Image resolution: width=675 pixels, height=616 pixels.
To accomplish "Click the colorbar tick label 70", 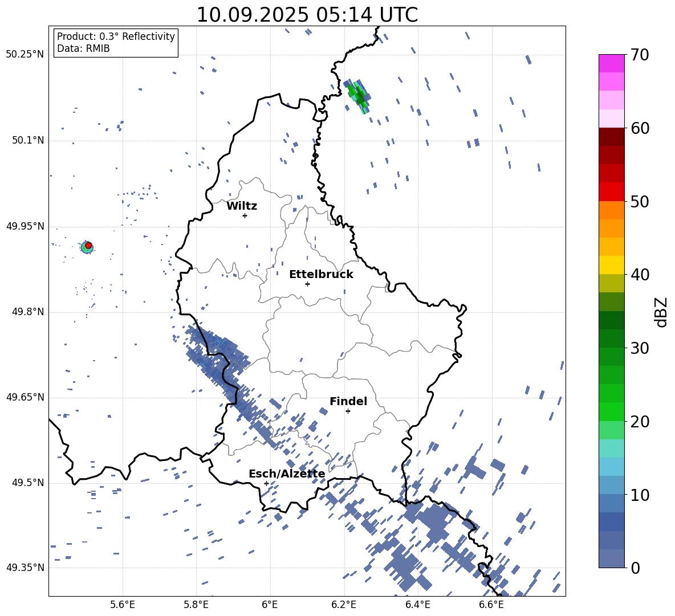I will pyautogui.click(x=640, y=55).
